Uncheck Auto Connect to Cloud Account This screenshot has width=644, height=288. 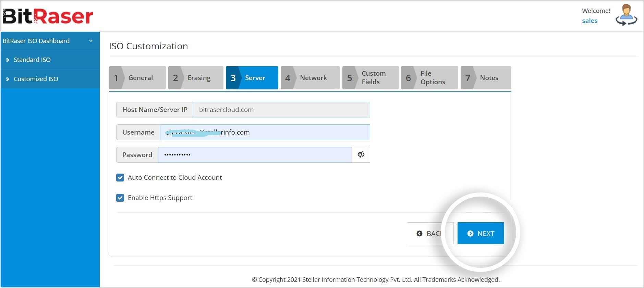pos(120,177)
